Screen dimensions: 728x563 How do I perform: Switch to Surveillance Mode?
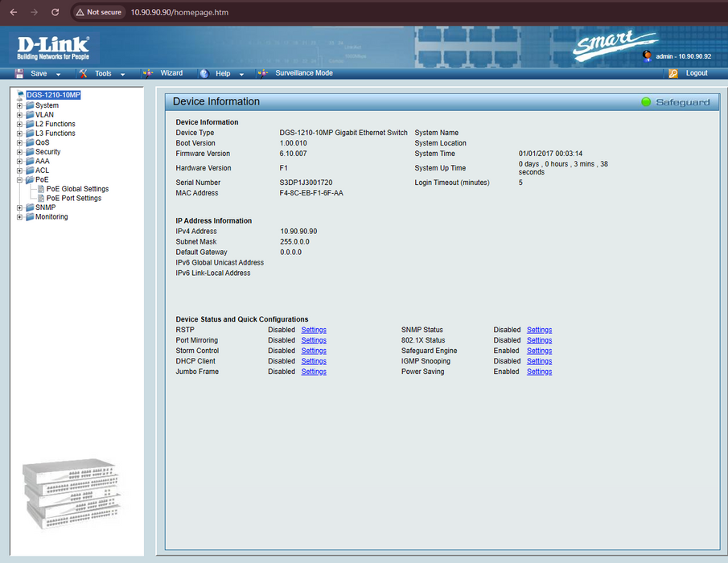[x=304, y=73]
